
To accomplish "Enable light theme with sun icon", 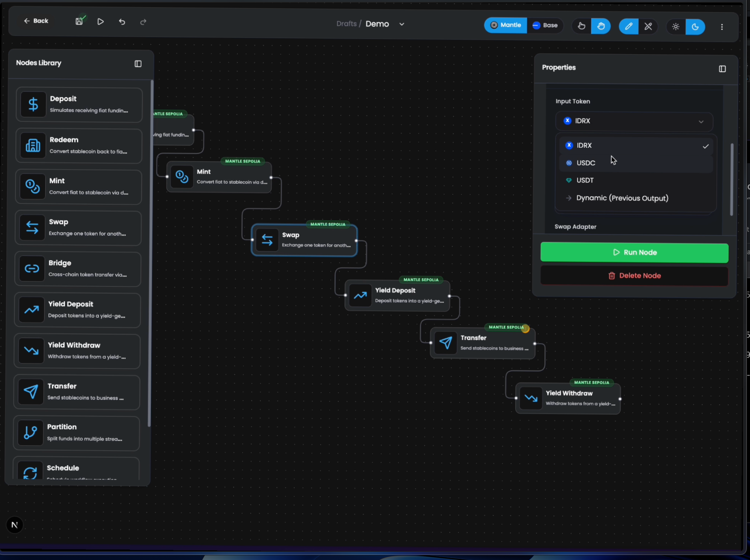I will click(676, 27).
